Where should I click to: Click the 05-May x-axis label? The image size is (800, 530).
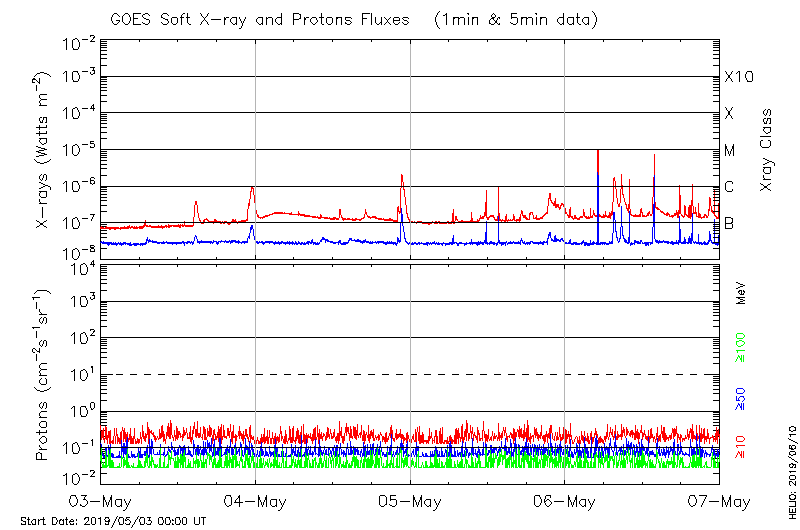(x=410, y=500)
